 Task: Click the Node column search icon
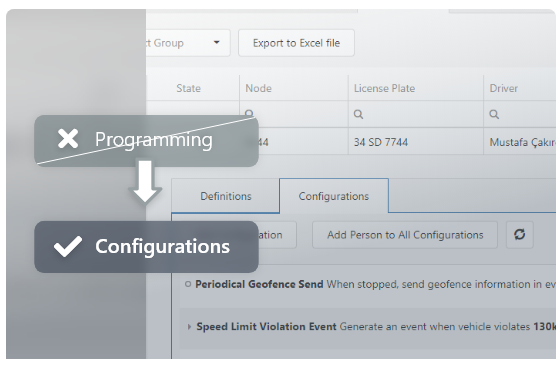pos(249,113)
